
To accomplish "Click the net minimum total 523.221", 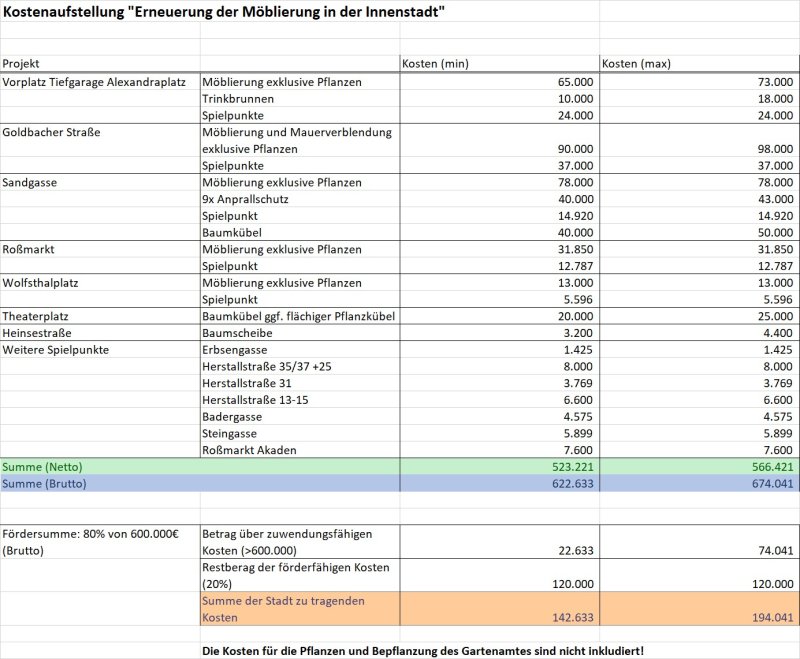I will [573, 467].
